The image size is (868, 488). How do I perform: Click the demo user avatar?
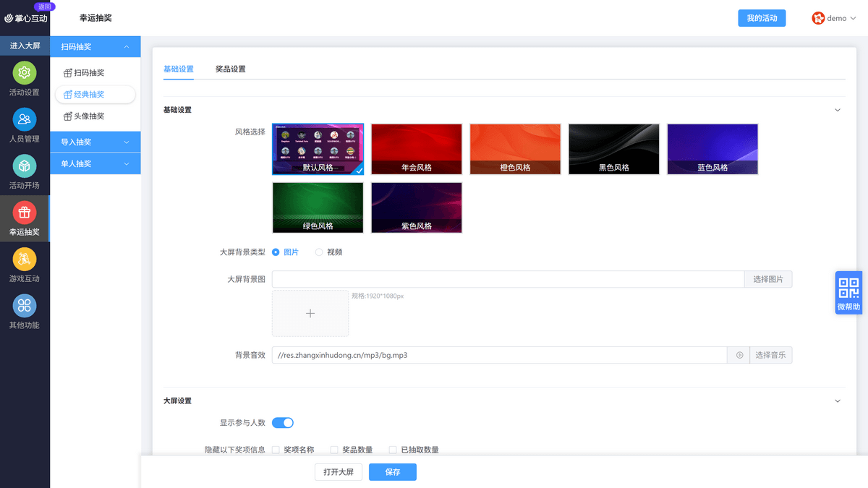818,18
